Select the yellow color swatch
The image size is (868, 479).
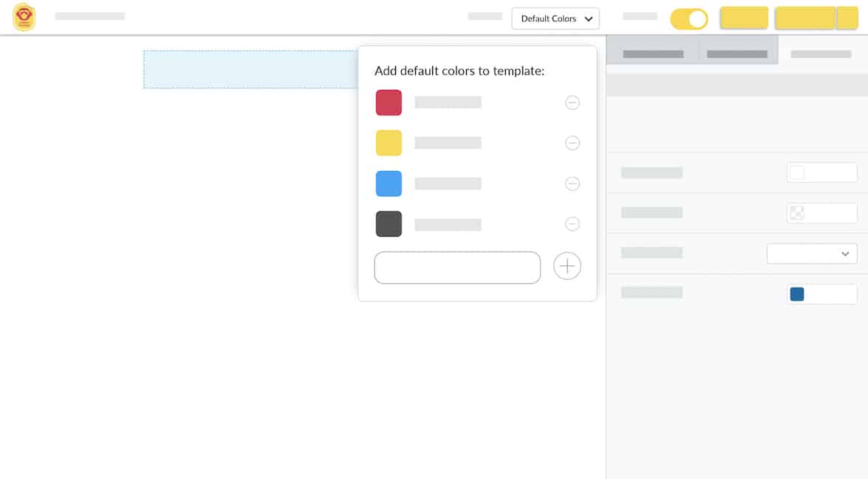(x=389, y=143)
